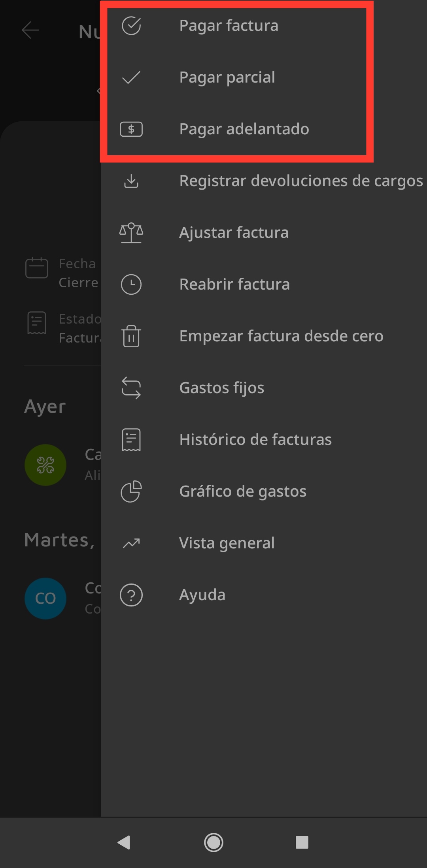Click the download icon for devoluciones de cargos
The image size is (427, 868).
[x=131, y=181]
